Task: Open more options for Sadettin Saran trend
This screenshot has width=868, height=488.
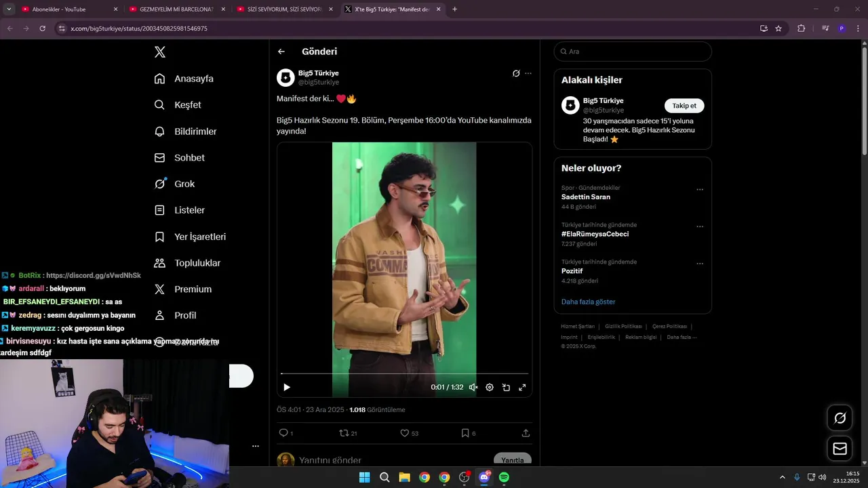Action: (700, 190)
